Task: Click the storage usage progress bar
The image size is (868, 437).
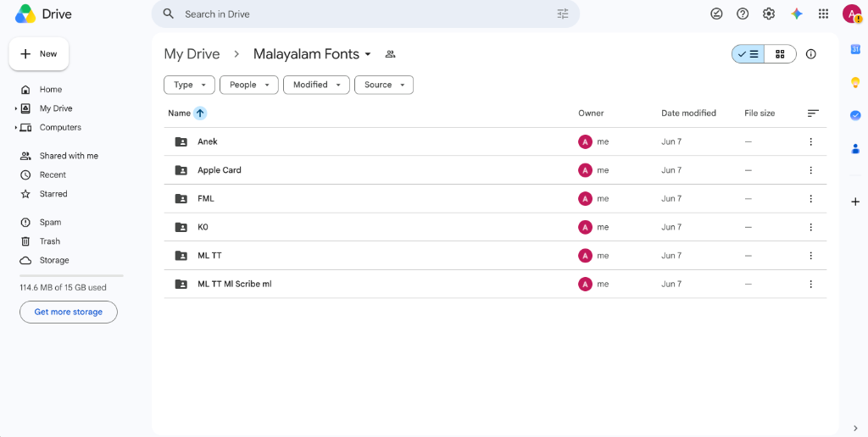Action: (71, 275)
